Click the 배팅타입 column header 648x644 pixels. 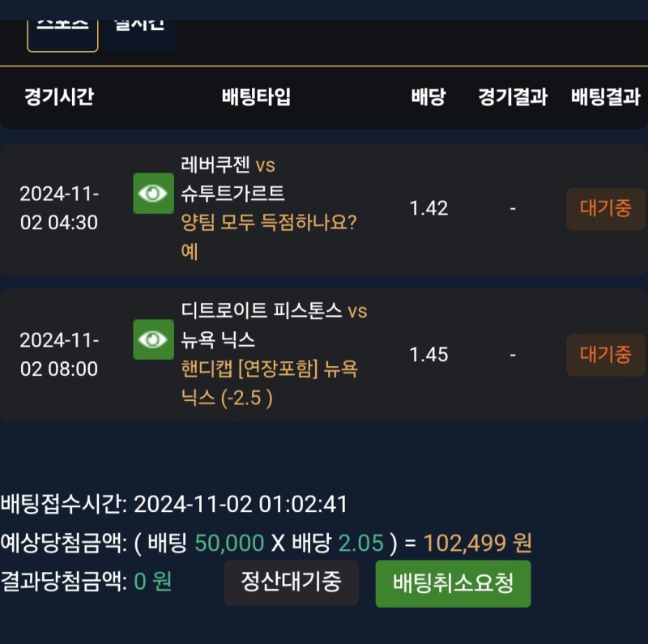click(256, 97)
